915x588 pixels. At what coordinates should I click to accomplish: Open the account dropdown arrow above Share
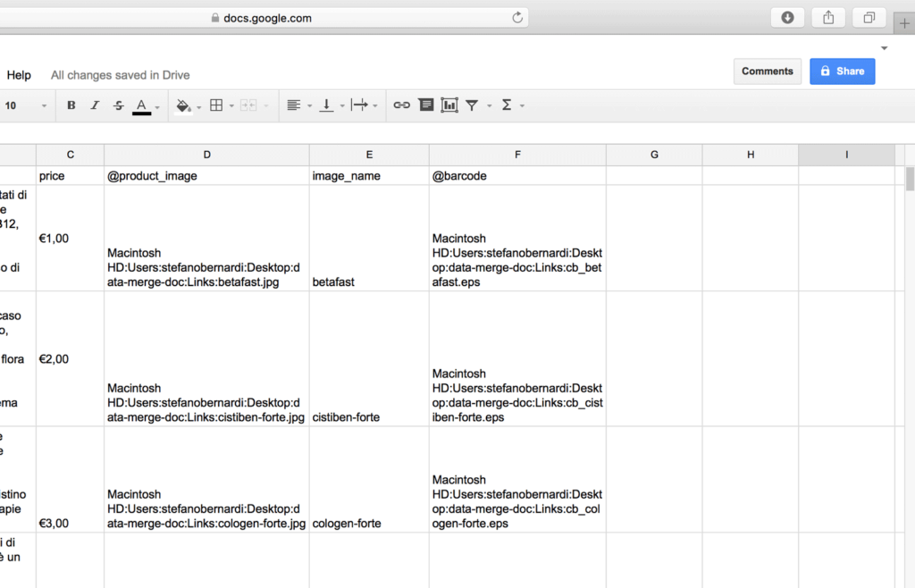(x=884, y=48)
